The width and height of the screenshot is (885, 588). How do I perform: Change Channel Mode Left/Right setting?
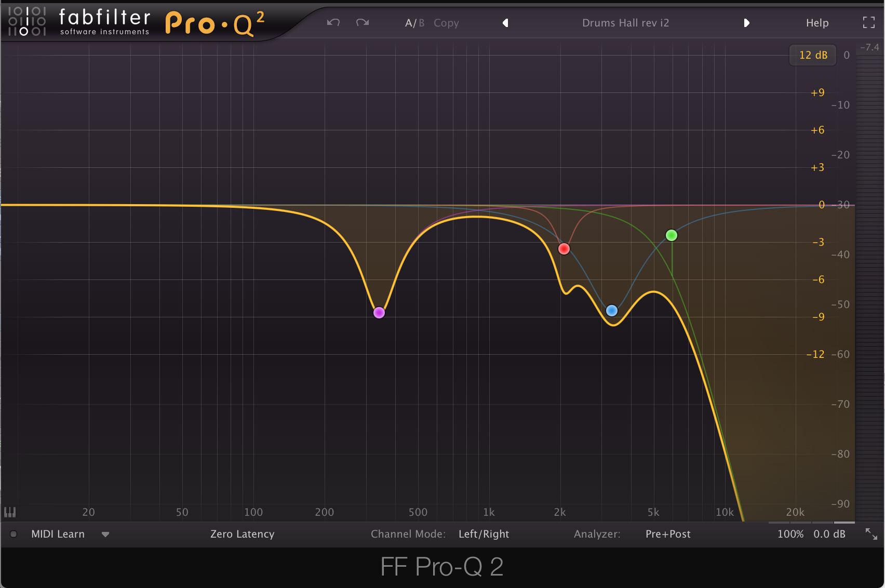pos(484,534)
